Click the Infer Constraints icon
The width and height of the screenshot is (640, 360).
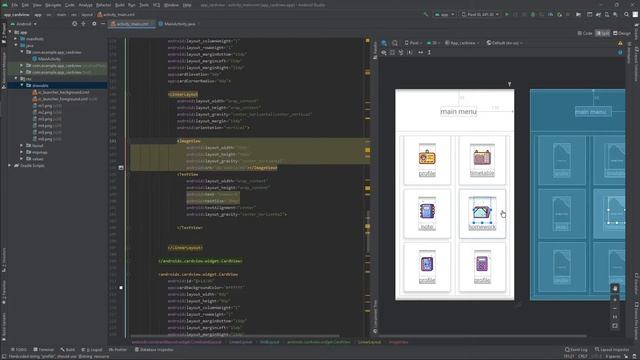pyautogui.click(x=409, y=52)
